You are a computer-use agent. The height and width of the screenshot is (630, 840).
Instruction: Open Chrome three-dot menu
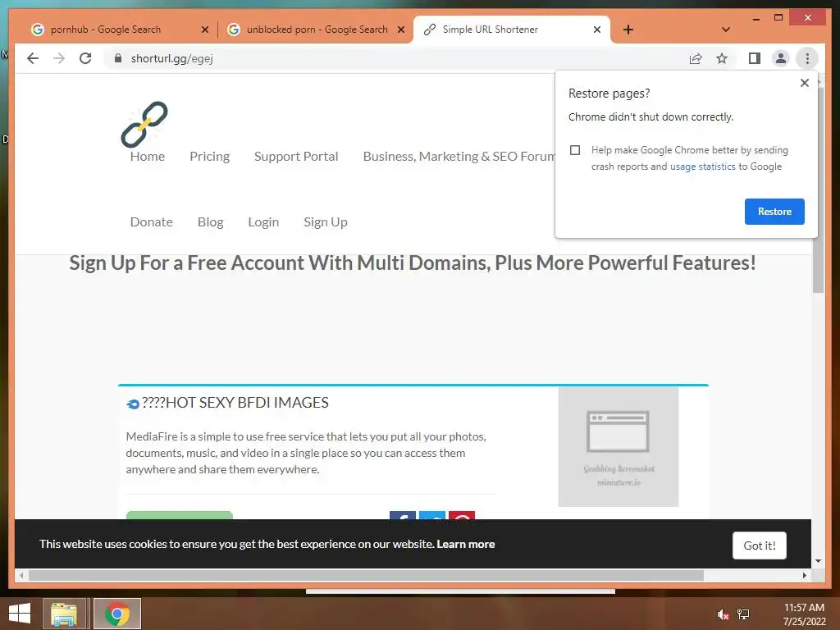[x=807, y=58]
